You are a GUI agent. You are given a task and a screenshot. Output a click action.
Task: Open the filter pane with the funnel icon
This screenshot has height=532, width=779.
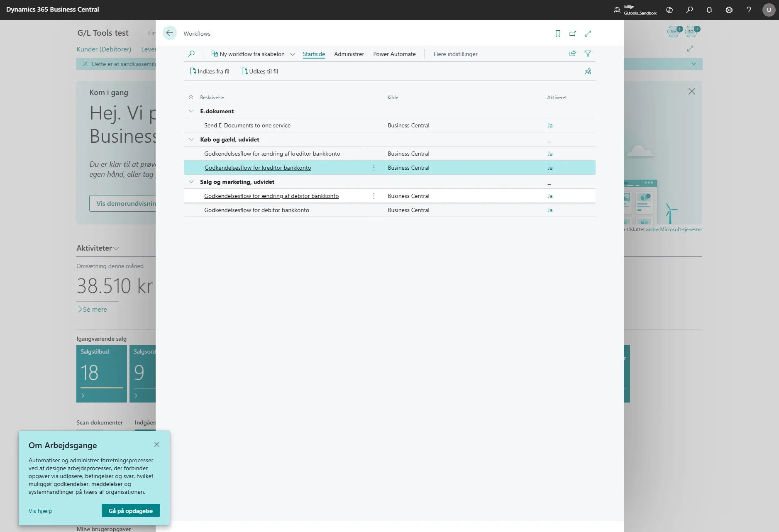(x=588, y=54)
